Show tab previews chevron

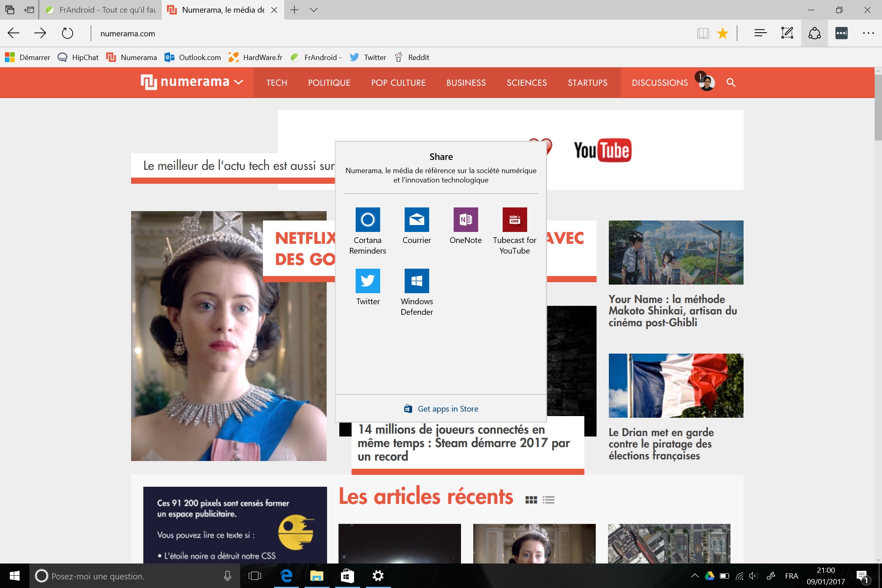[314, 10]
